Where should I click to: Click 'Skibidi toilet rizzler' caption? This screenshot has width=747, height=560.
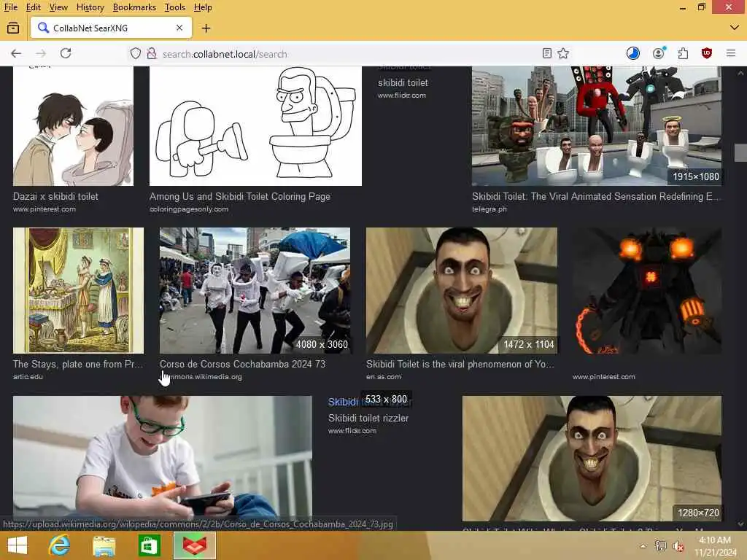click(368, 418)
